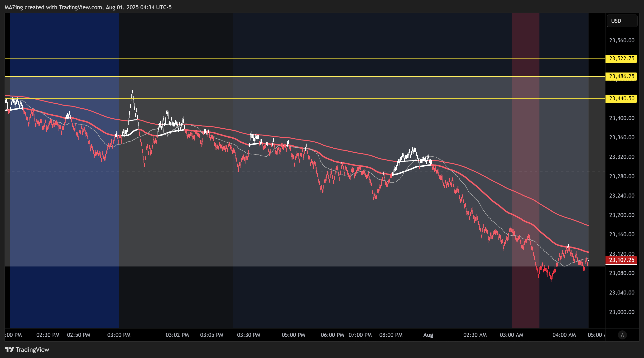Click the 04:00 AM time label
The width and height of the screenshot is (644, 358).
click(564, 335)
